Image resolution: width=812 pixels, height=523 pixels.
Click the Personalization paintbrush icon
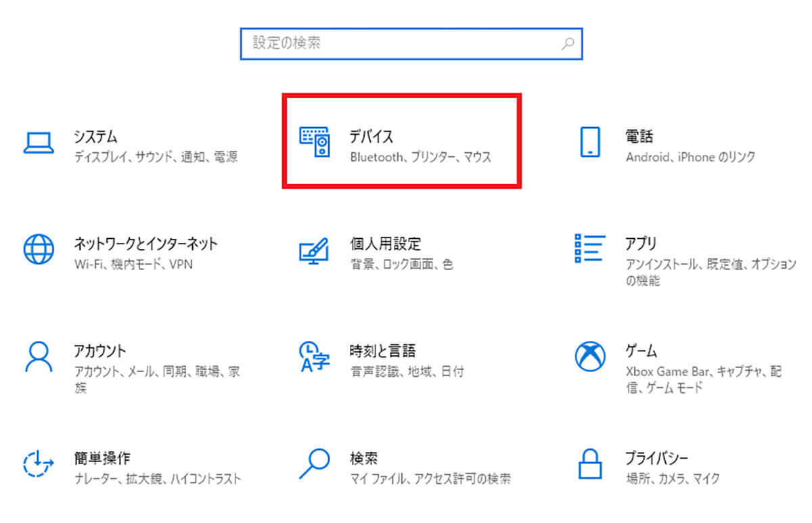point(314,250)
